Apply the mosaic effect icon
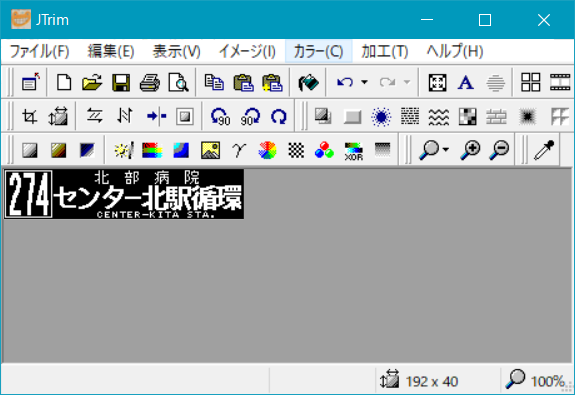This screenshot has width=575, height=395. tap(468, 117)
